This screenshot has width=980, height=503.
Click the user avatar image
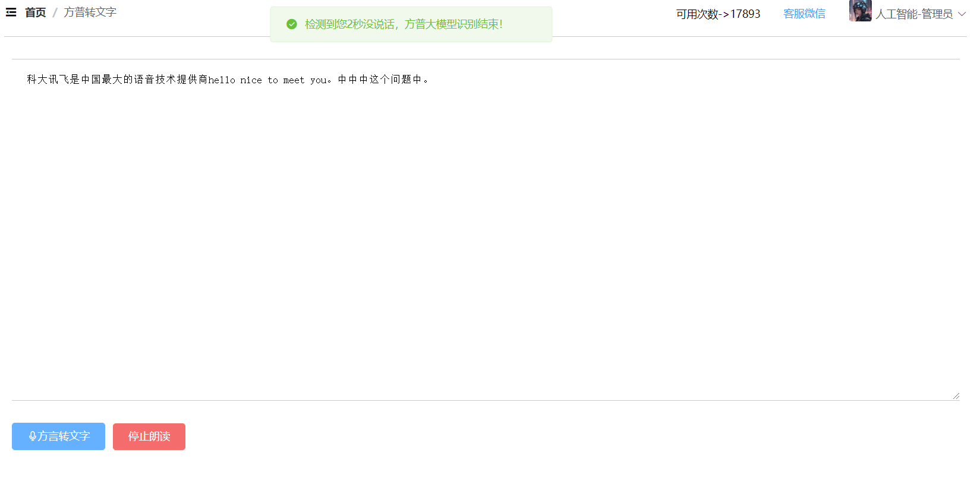click(860, 11)
